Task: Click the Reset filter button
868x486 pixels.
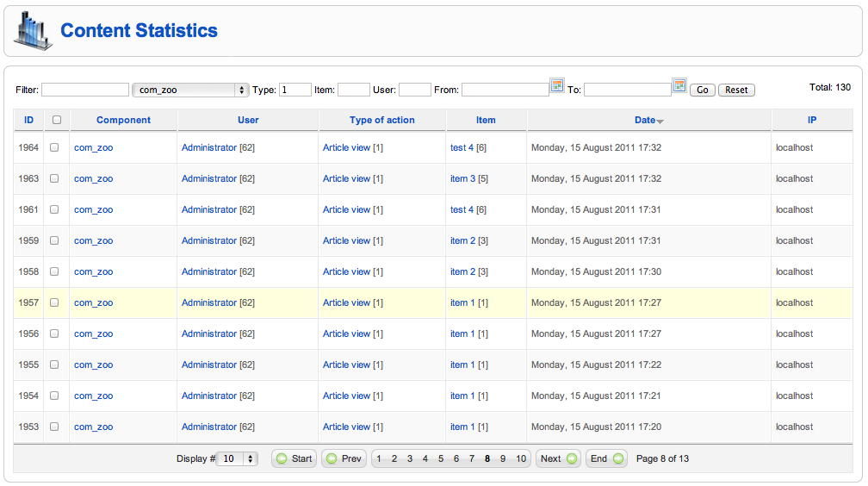Action: pyautogui.click(x=736, y=90)
